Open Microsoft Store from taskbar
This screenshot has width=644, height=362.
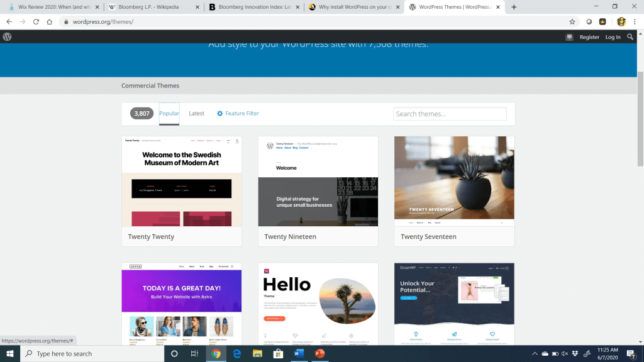[x=278, y=353]
